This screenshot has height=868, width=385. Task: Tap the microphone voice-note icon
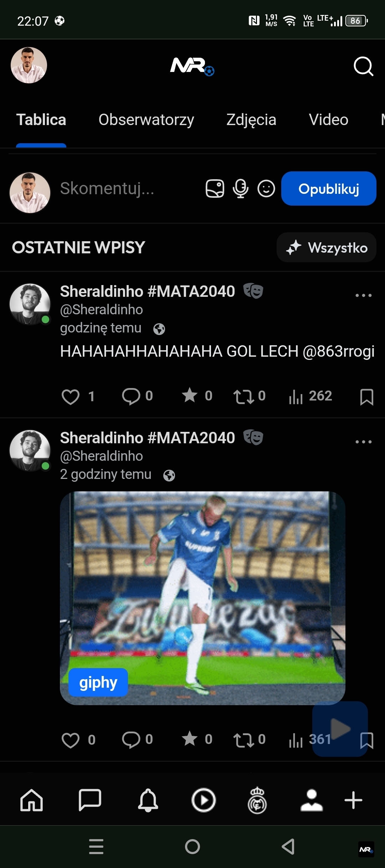[241, 188]
